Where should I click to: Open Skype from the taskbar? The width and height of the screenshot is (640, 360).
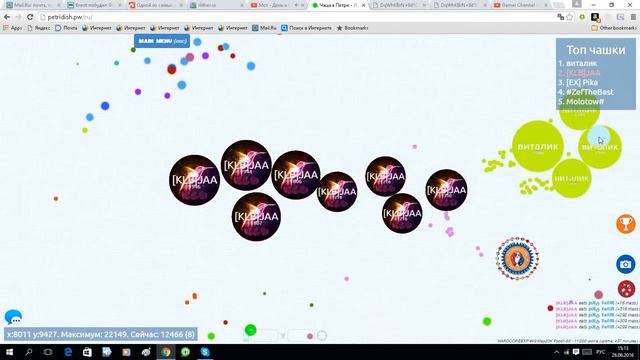pyautogui.click(x=205, y=352)
